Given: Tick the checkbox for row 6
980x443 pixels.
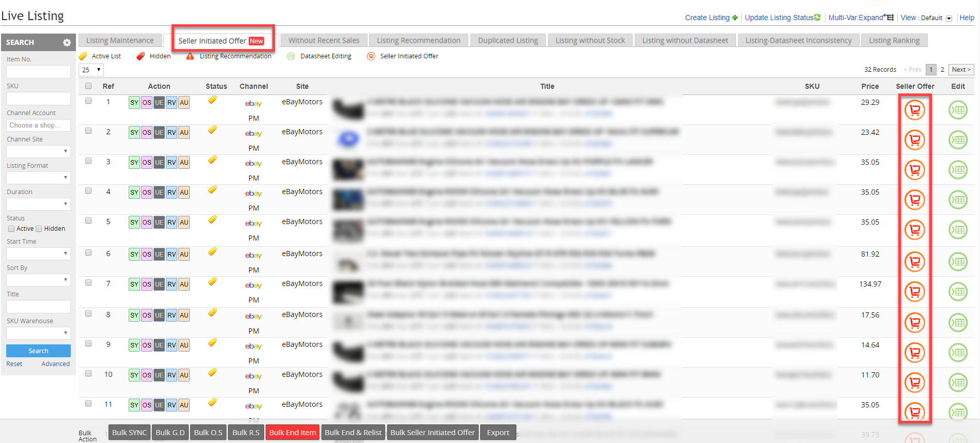Looking at the screenshot, I should [88, 253].
